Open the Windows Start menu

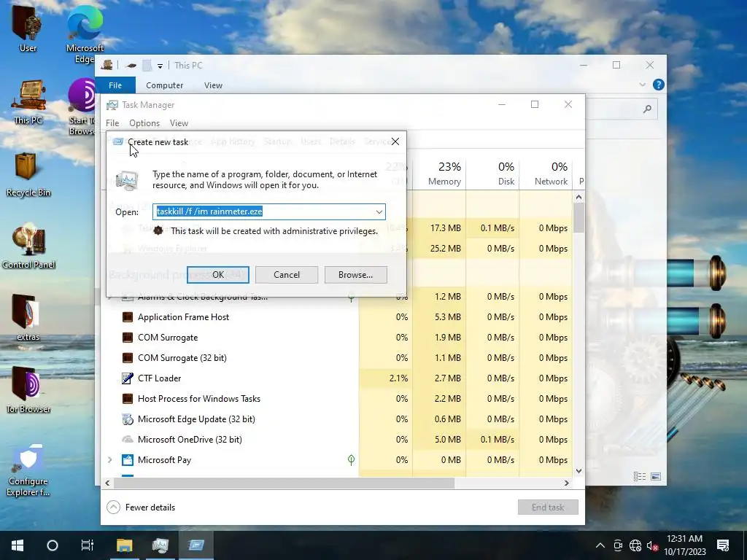tap(18, 545)
